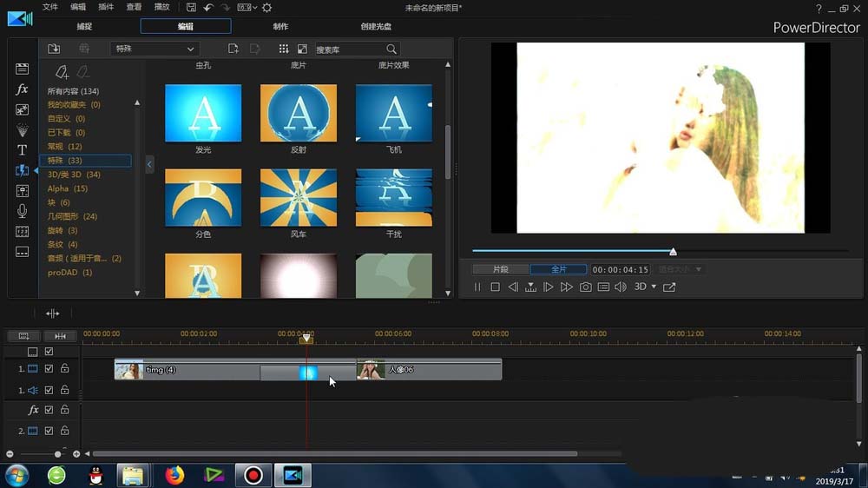
Task: Open the settings gear in top toolbar
Action: click(x=266, y=8)
